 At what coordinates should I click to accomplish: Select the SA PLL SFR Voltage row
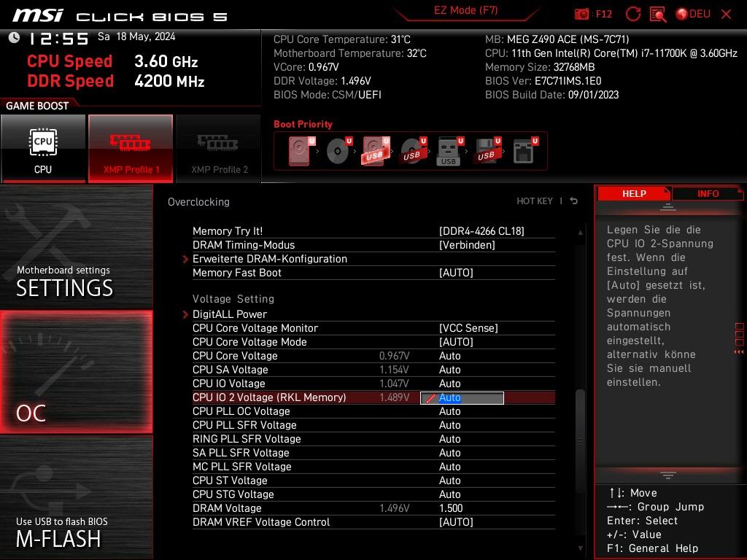tap(373, 453)
